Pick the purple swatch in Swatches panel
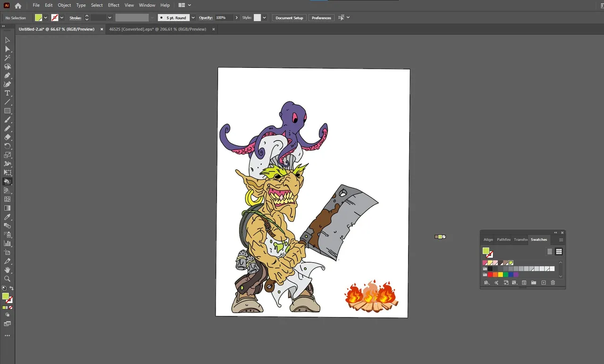Image resolution: width=604 pixels, height=364 pixels. coord(516,274)
